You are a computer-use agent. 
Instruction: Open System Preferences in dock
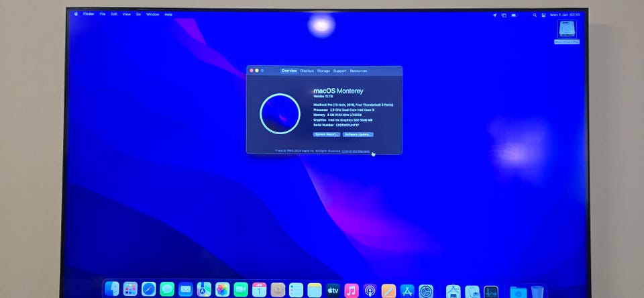pos(426,291)
